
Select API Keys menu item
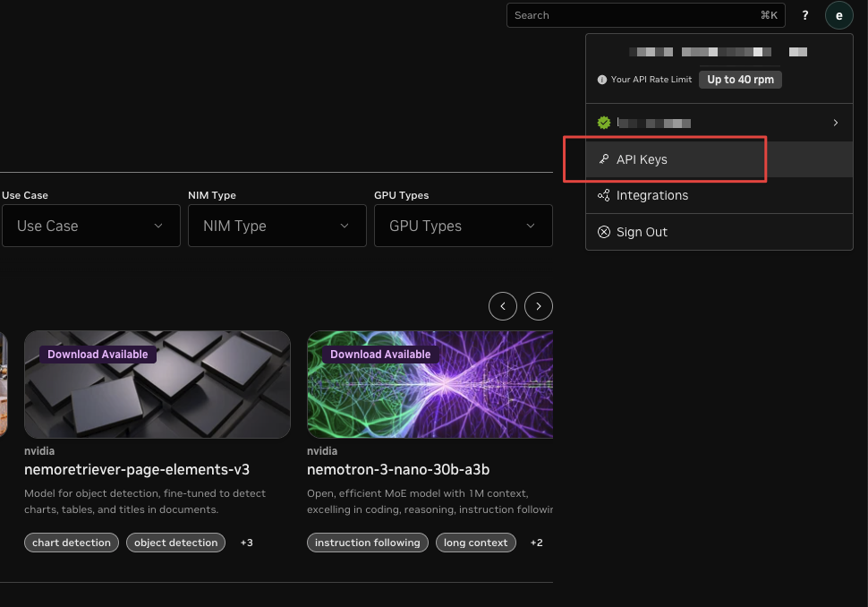coord(719,159)
